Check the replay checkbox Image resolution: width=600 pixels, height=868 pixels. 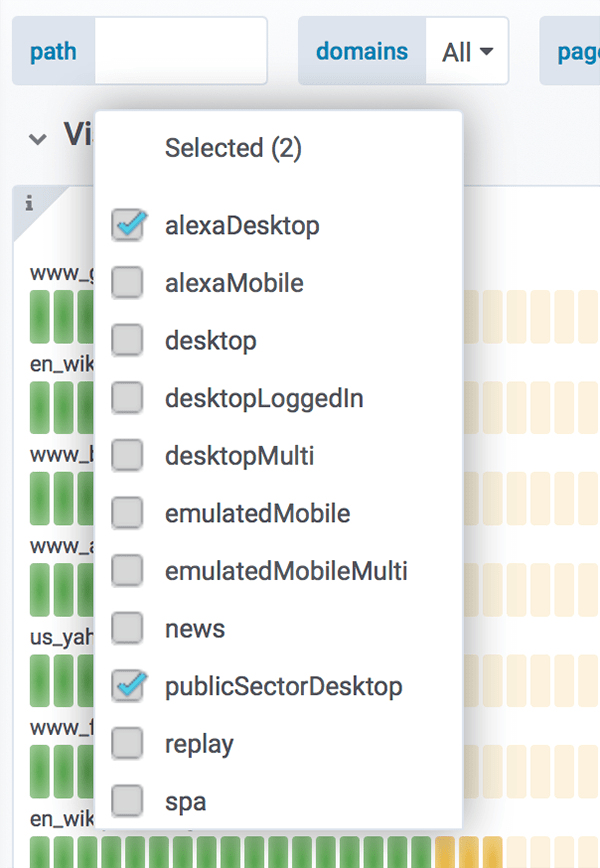[128, 744]
